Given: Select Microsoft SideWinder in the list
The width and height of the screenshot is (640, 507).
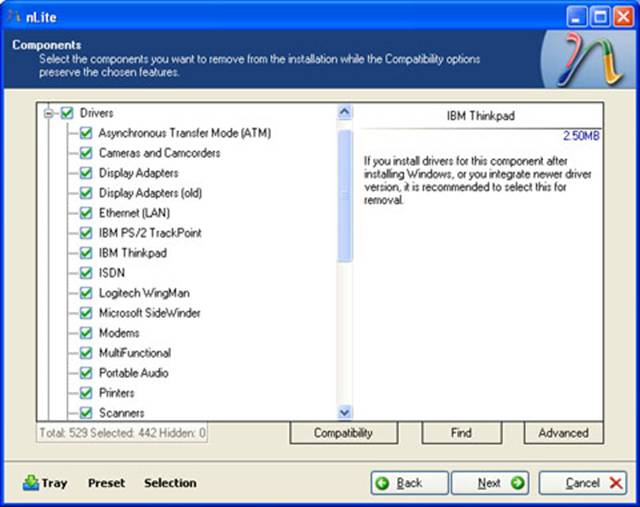Looking at the screenshot, I should pyautogui.click(x=149, y=313).
